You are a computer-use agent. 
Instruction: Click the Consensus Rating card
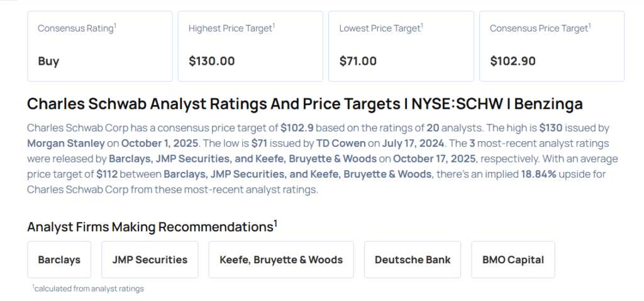coord(99,46)
